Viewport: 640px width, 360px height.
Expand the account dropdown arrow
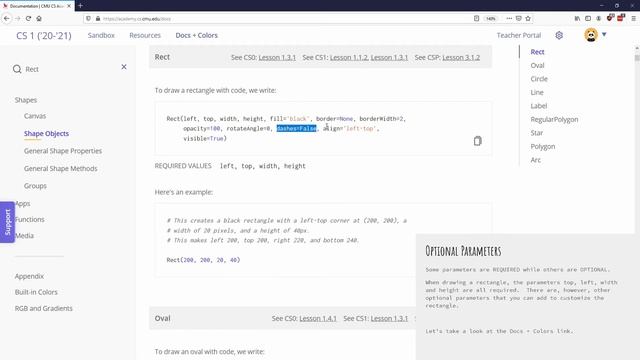[x=604, y=35]
